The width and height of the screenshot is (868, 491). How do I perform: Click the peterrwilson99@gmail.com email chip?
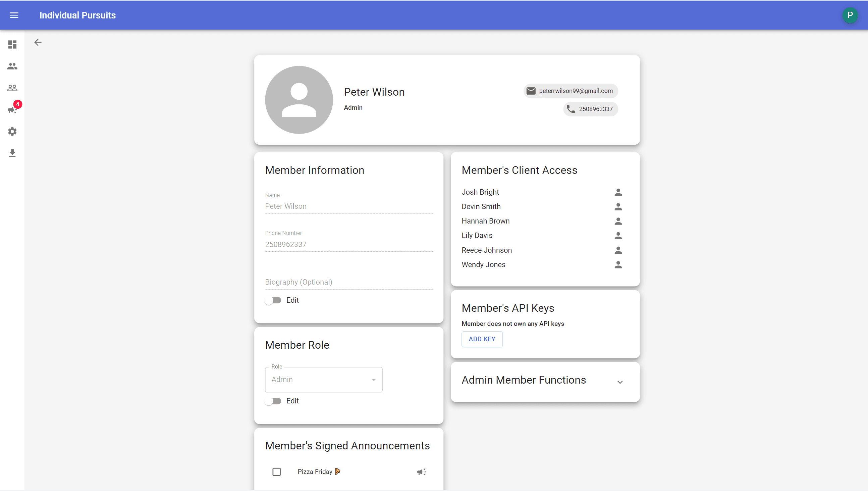571,91
